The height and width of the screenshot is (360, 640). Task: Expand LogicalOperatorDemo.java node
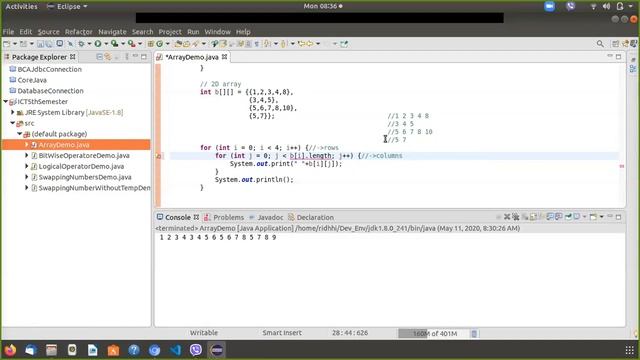(x=27, y=166)
